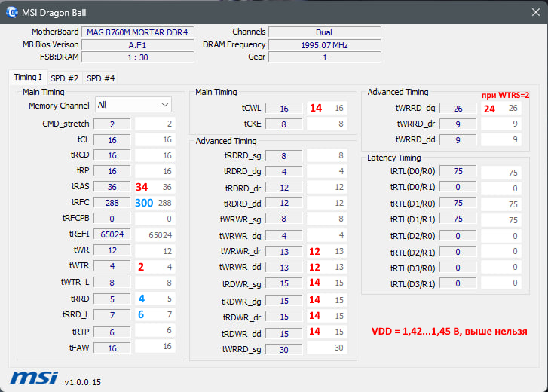
Task: Select the tWRWR_dr value box
Action: tap(283, 252)
